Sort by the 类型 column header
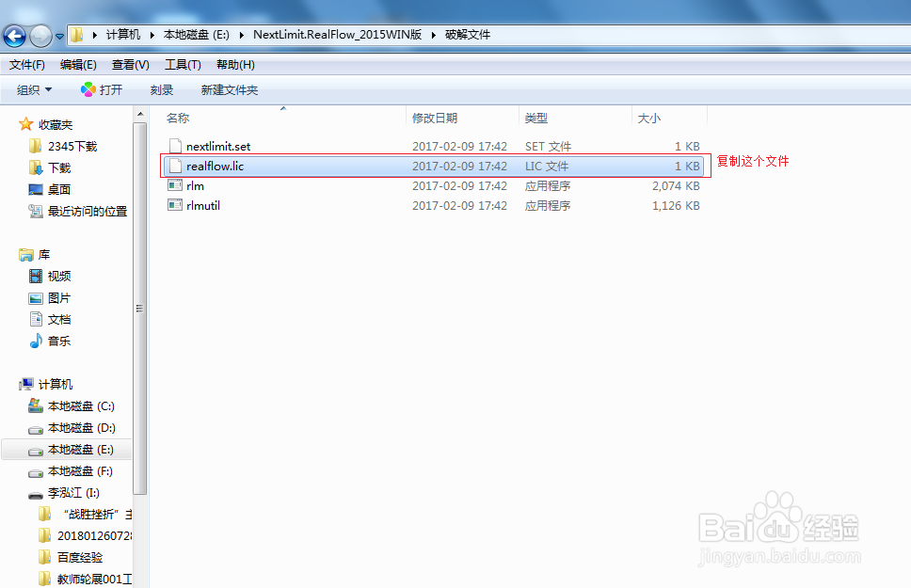Image resolution: width=911 pixels, height=588 pixels. tap(535, 118)
